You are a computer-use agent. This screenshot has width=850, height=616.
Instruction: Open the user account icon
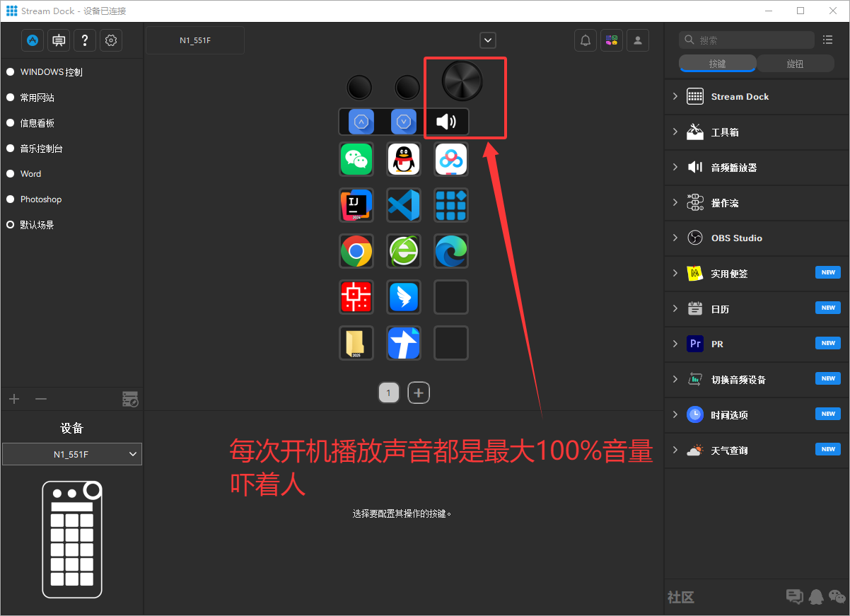pyautogui.click(x=638, y=40)
